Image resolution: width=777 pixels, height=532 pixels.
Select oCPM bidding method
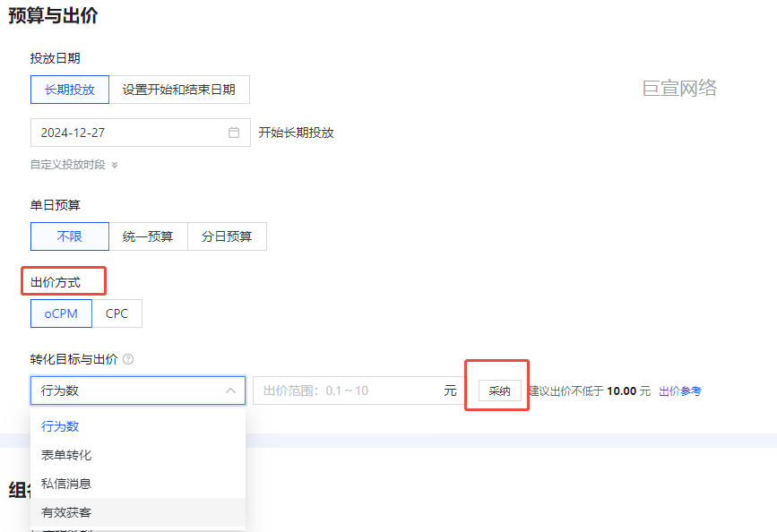click(x=62, y=313)
